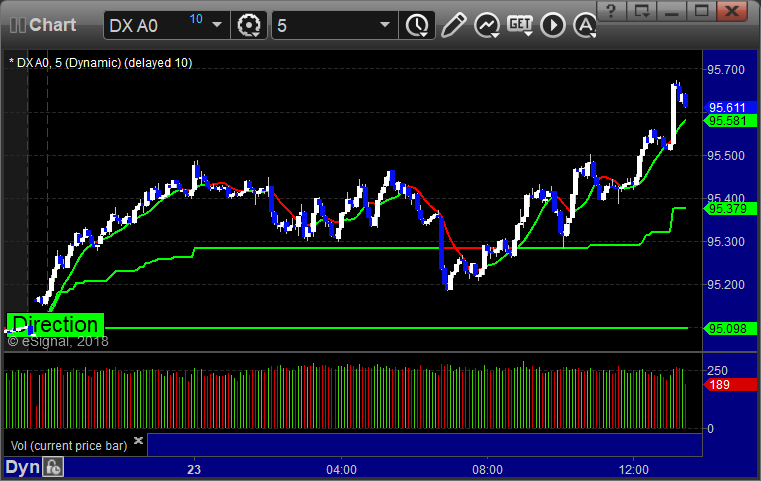This screenshot has width=761, height=481.
Task: Start bar replay with play icon
Action: pyautogui.click(x=553, y=25)
